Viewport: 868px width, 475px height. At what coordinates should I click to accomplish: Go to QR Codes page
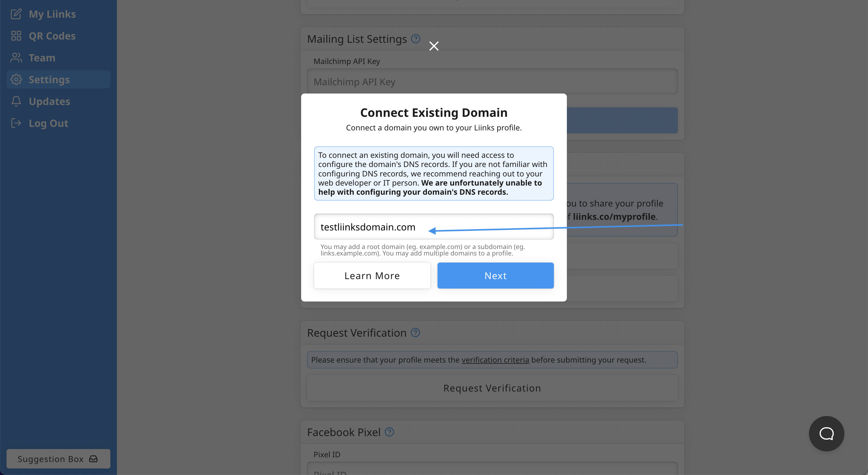tap(52, 36)
